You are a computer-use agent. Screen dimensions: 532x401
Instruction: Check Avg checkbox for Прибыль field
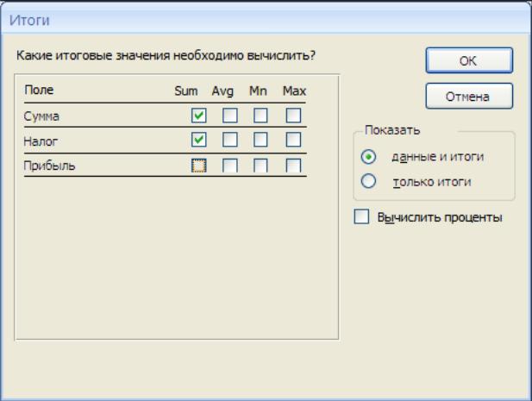click(x=230, y=166)
